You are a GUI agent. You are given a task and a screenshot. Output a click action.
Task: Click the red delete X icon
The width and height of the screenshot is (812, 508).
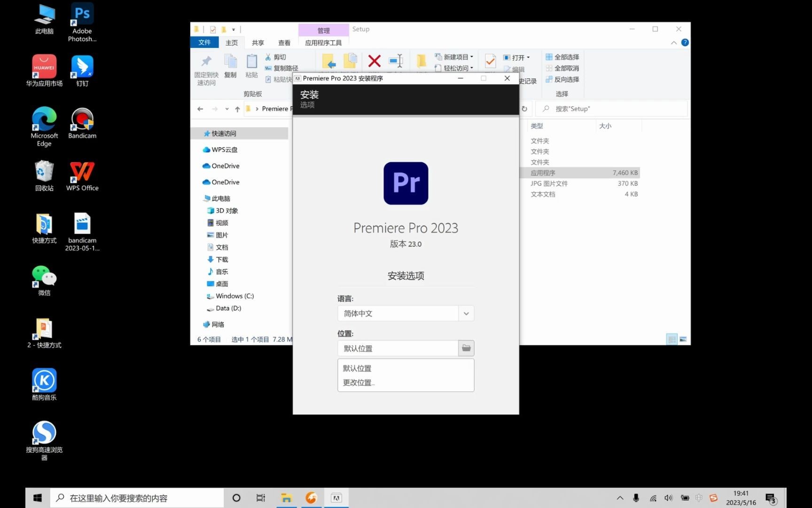coord(375,61)
